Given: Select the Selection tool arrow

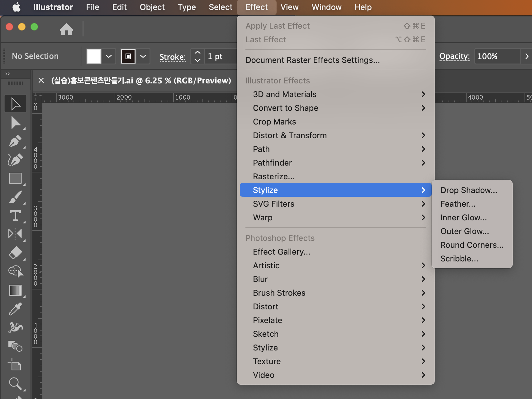Looking at the screenshot, I should pos(15,104).
